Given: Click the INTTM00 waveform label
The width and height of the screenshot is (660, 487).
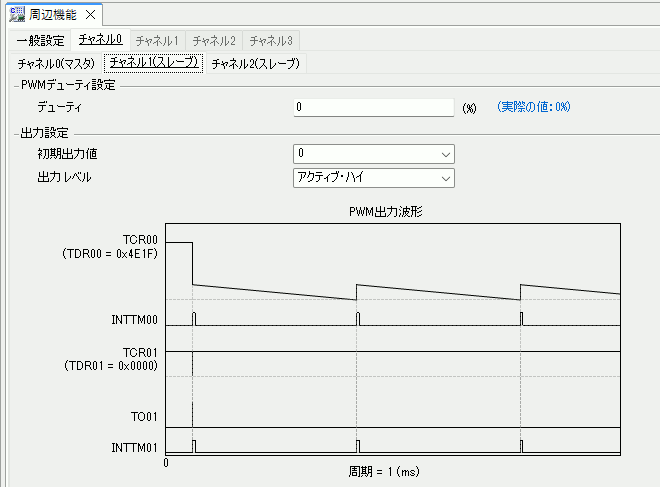Looking at the screenshot, I should [x=134, y=319].
